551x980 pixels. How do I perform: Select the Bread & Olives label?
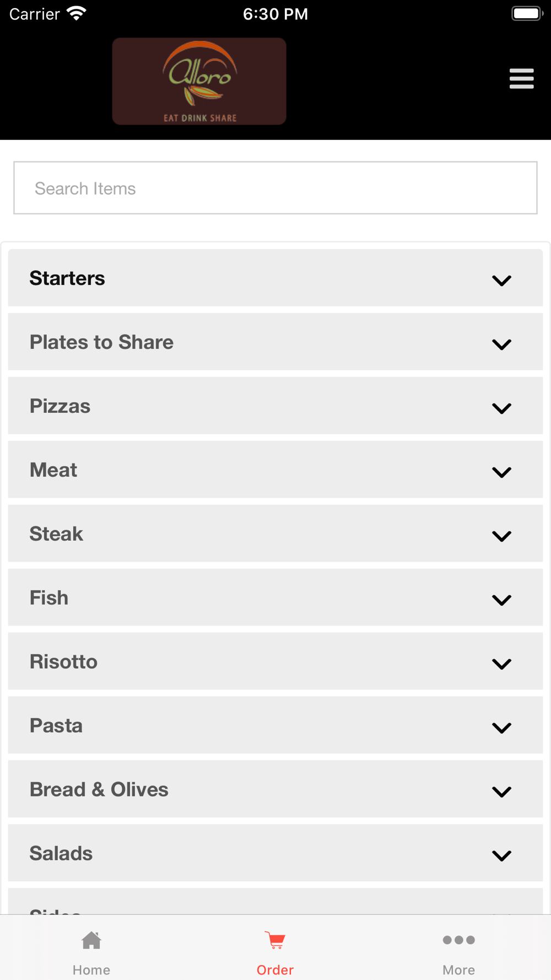point(99,790)
